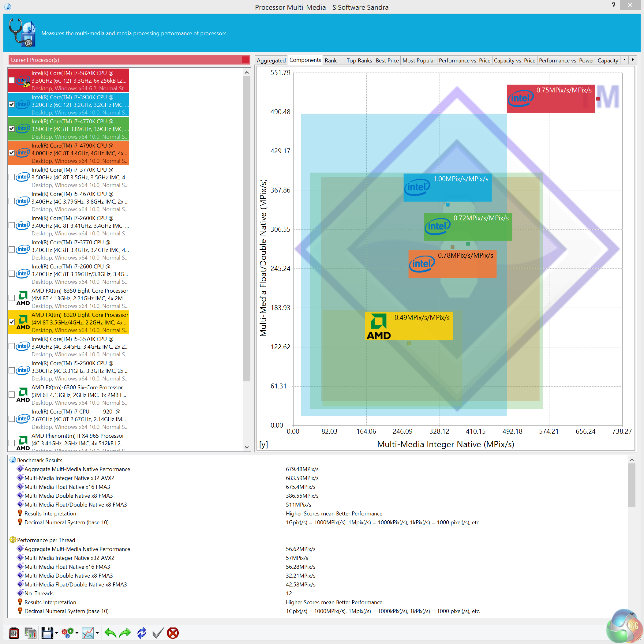Uncheck the Core i7-3930K processor checkbox
The height and width of the screenshot is (644, 644).
click(x=12, y=104)
